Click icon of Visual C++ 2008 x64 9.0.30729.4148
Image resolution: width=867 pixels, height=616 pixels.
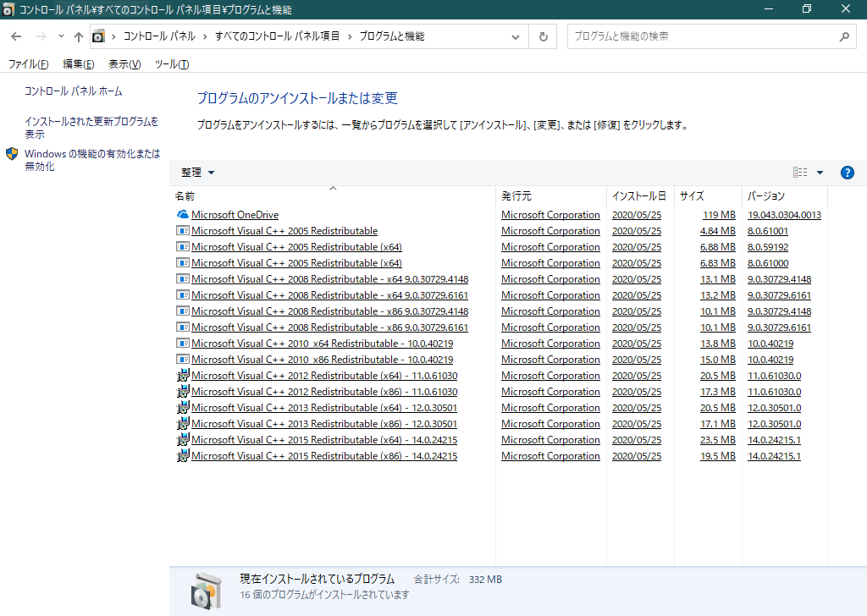(183, 278)
